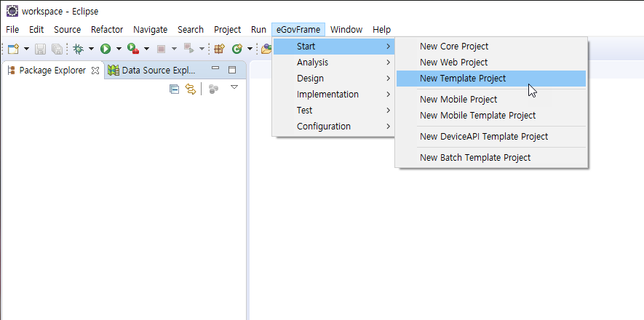Expand the Implementation submenu
This screenshot has width=644, height=320.
click(x=333, y=95)
